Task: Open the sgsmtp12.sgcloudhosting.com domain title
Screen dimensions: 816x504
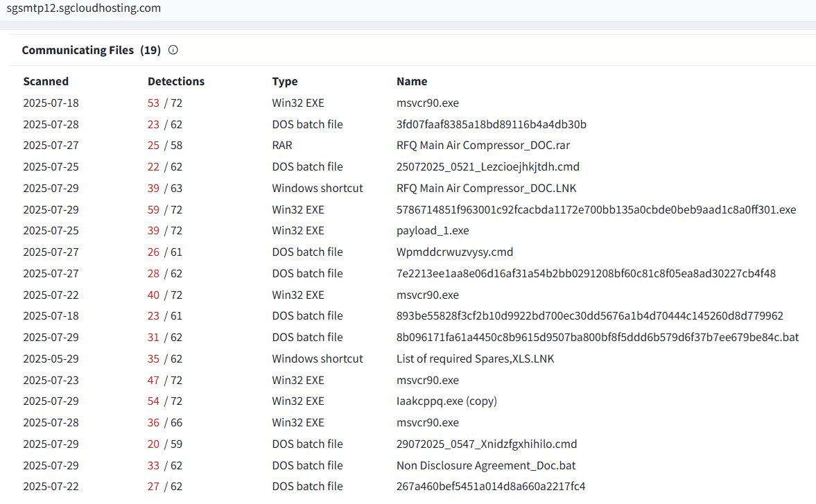Action: (x=83, y=8)
